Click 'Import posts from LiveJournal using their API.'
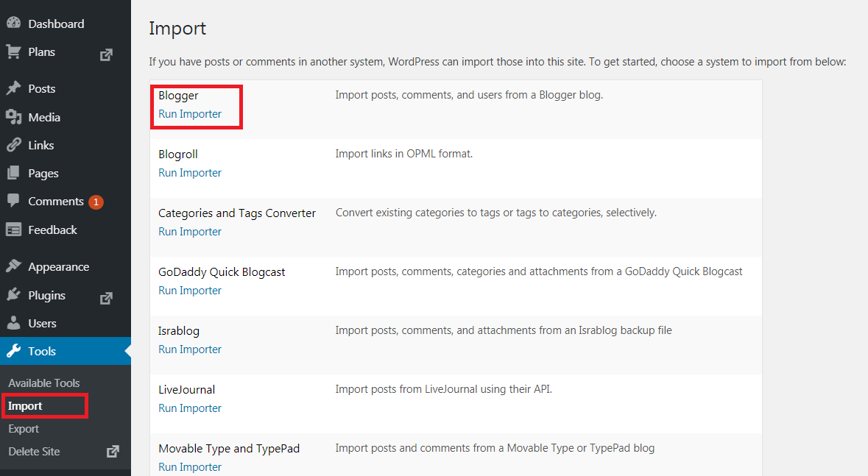 (443, 389)
